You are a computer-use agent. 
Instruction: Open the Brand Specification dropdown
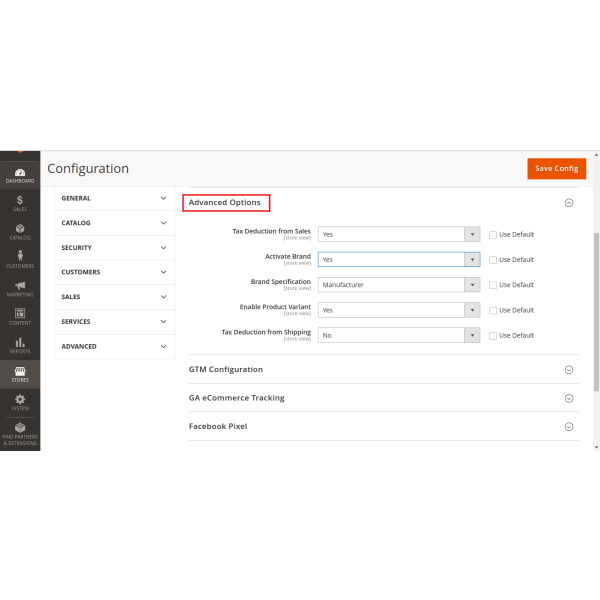[399, 285]
